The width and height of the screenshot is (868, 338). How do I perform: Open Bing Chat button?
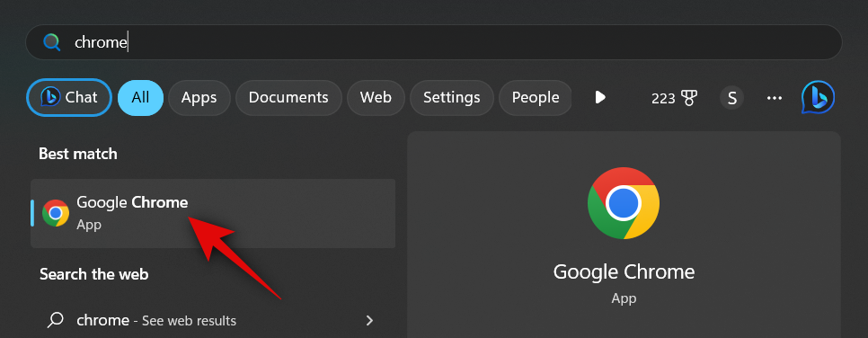(69, 97)
